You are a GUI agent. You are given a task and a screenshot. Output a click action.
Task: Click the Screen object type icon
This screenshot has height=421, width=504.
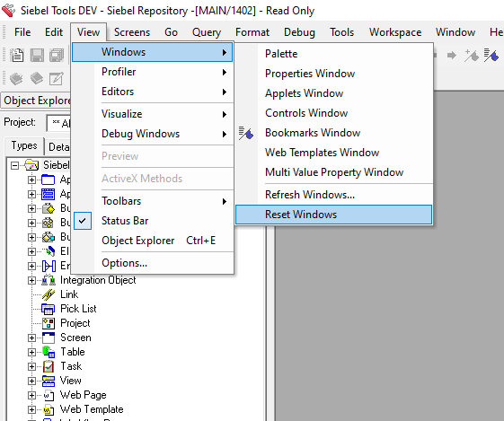pyautogui.click(x=49, y=338)
